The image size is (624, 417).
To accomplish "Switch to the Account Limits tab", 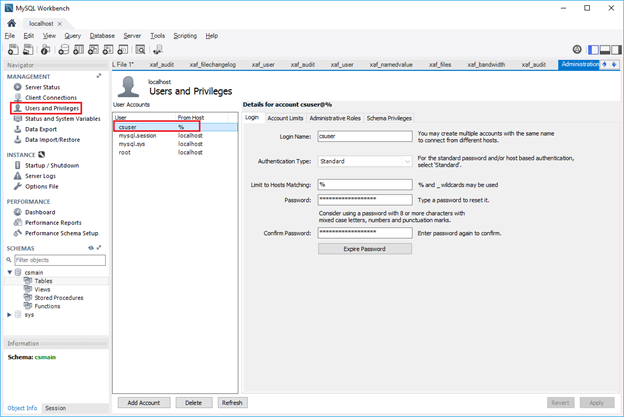I will (x=285, y=118).
